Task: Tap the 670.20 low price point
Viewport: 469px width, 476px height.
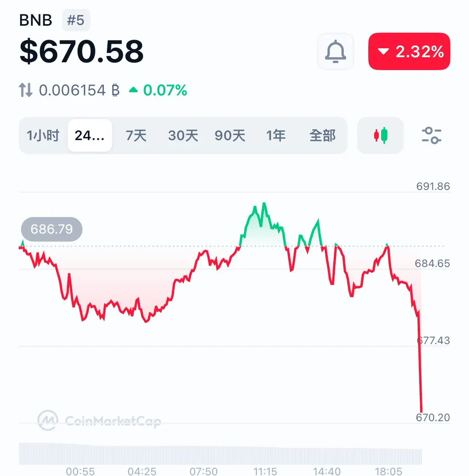Action: coord(421,411)
